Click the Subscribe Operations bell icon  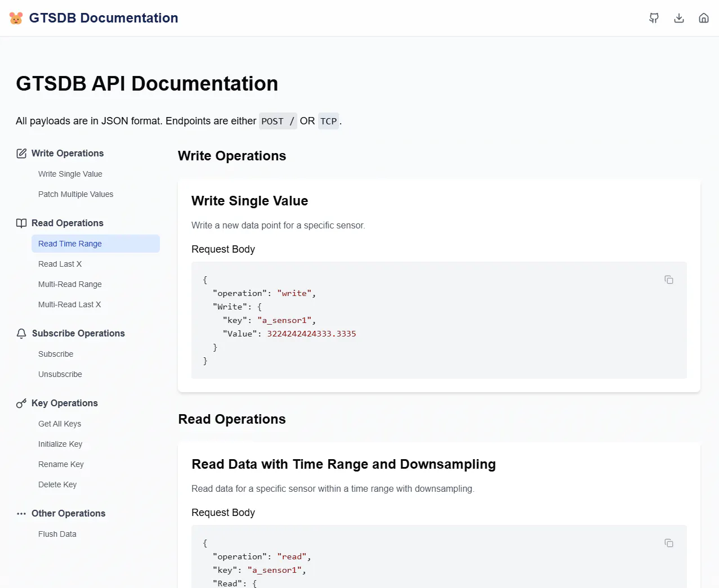[x=21, y=334]
